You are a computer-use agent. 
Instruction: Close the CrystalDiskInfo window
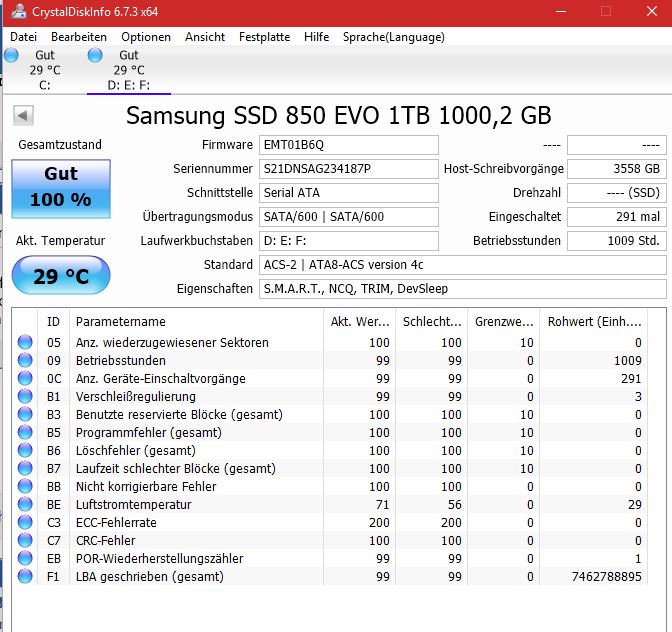pos(652,12)
